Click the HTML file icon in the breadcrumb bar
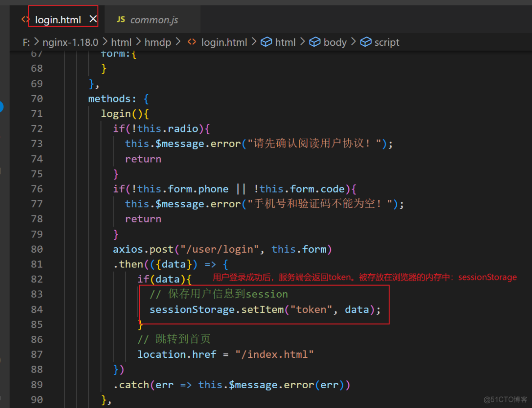 pyautogui.click(x=191, y=42)
